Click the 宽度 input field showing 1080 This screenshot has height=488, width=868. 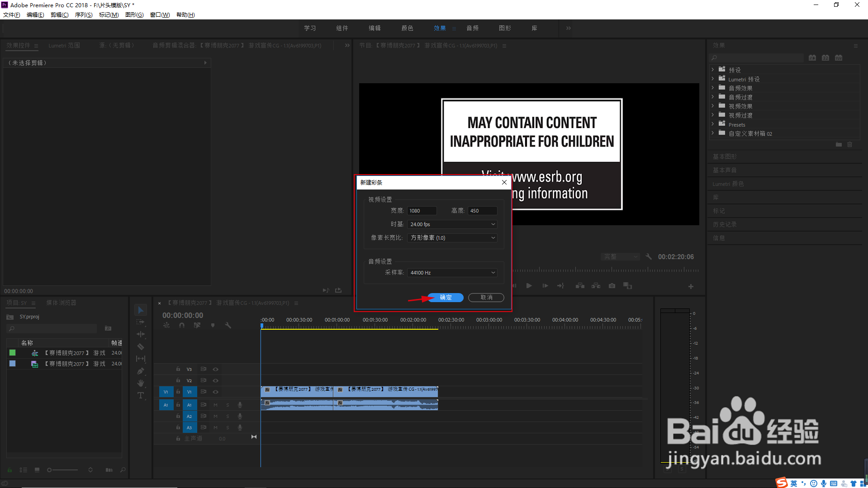tap(422, 211)
